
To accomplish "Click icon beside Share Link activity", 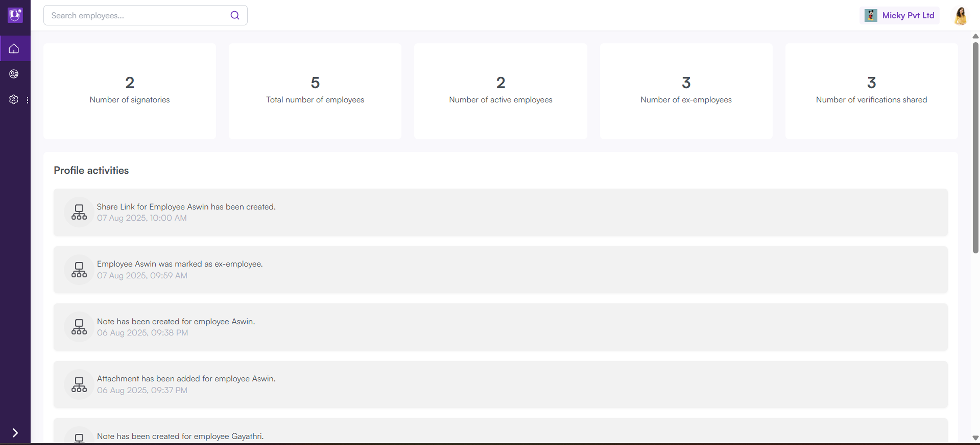I will point(79,212).
